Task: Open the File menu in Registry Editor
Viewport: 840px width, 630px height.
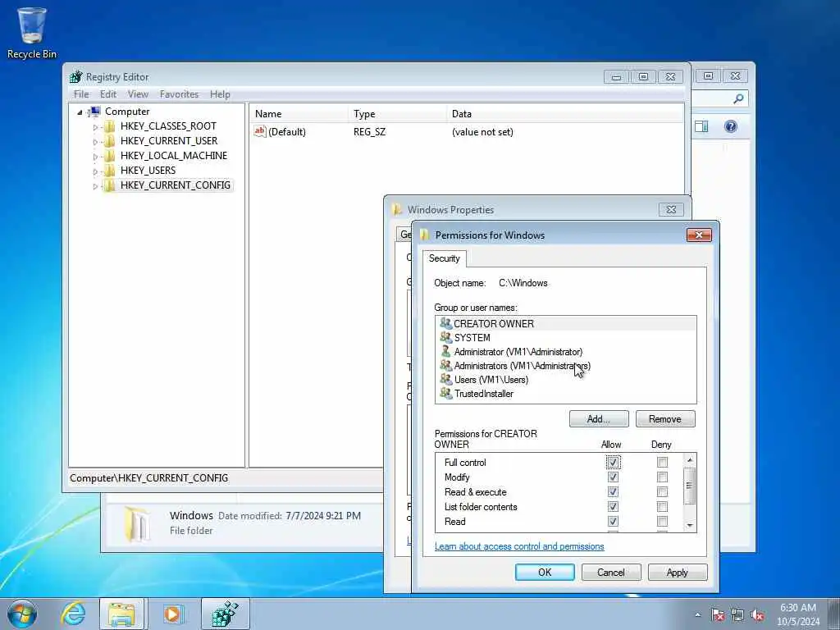Action: [81, 94]
